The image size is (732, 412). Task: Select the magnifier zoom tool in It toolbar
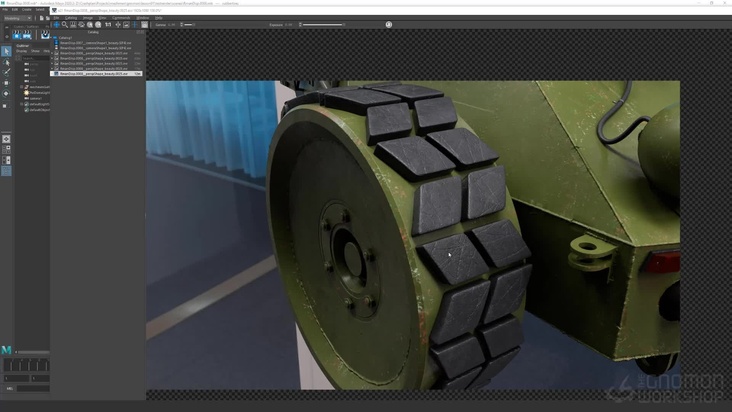point(65,25)
